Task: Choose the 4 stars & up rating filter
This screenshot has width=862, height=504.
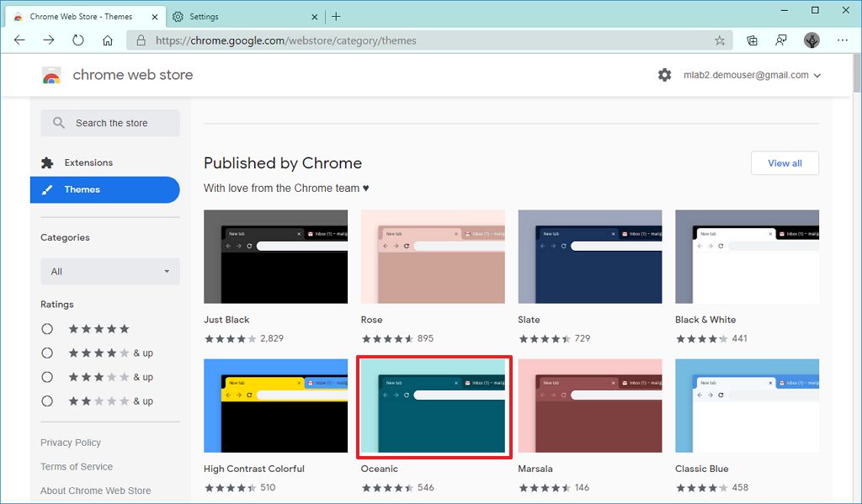Action: pos(47,353)
